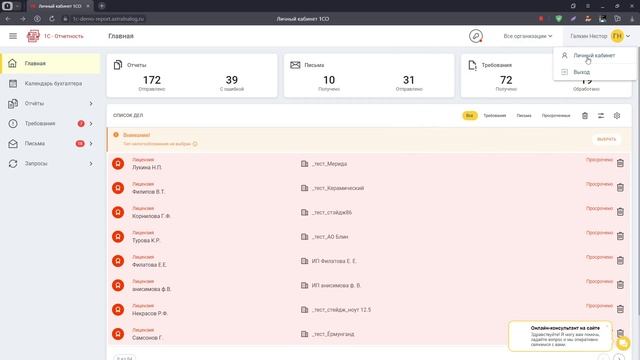Select the Просроченные filter in Список дел
Image resolution: width=640 pixels, height=360 pixels.
coord(556,116)
